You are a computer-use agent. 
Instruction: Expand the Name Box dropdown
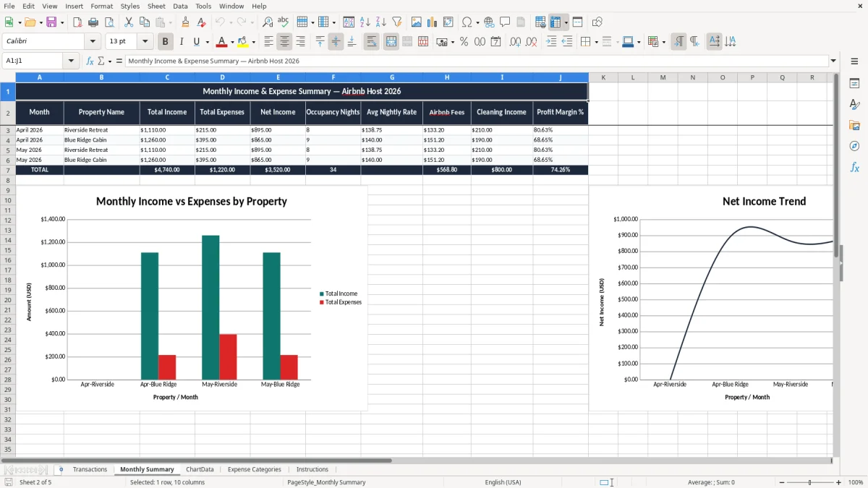tap(72, 61)
